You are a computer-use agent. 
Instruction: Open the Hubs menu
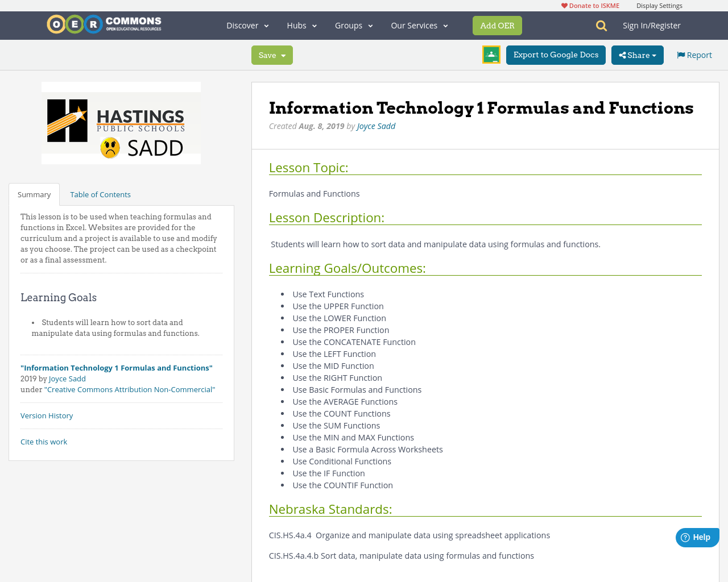pyautogui.click(x=301, y=24)
